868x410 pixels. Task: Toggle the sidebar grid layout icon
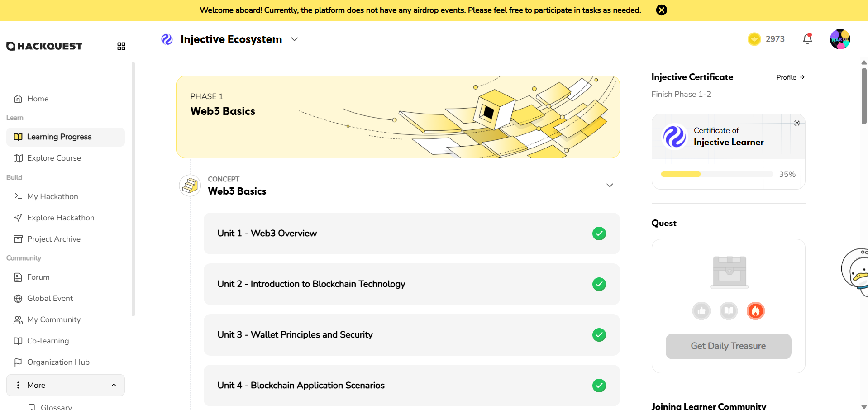pos(121,46)
